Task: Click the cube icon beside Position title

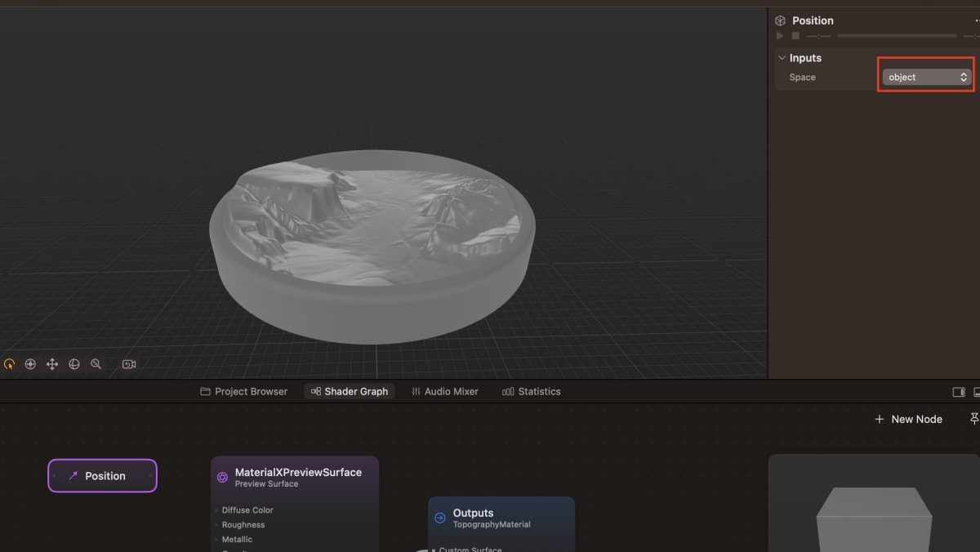Action: (780, 20)
